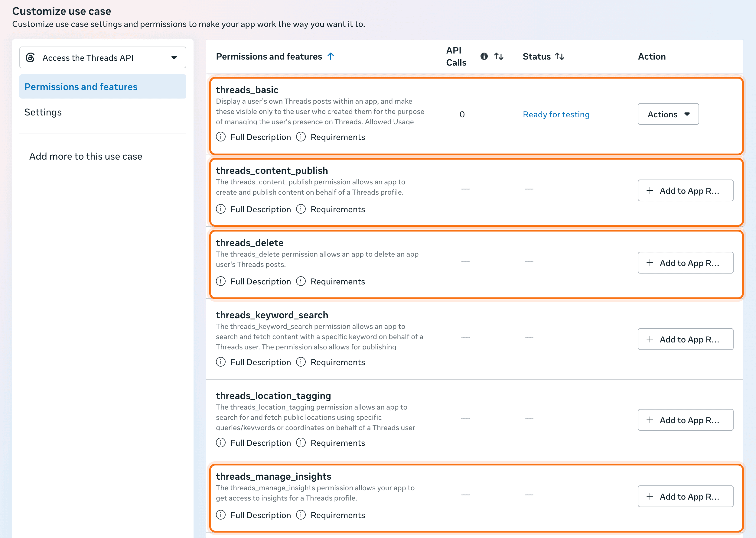This screenshot has width=756, height=538.
Task: Click the Full Description info icon for threads_manage_insights
Action: point(221,515)
